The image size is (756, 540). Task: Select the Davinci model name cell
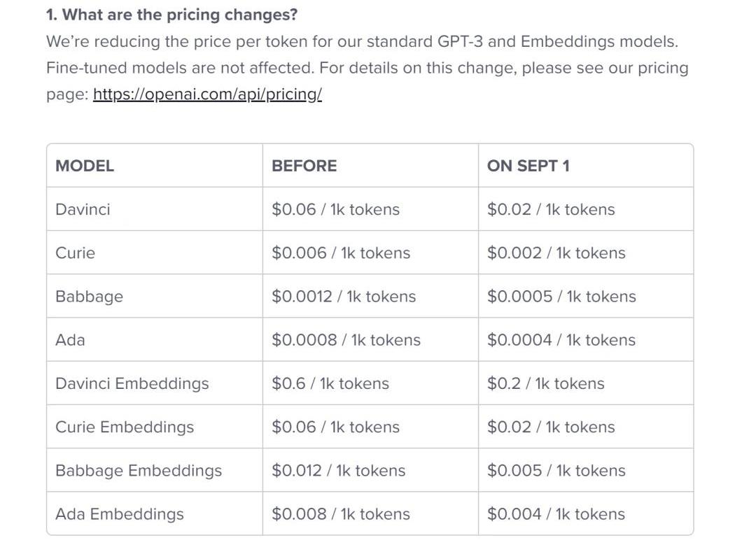pyautogui.click(x=83, y=209)
